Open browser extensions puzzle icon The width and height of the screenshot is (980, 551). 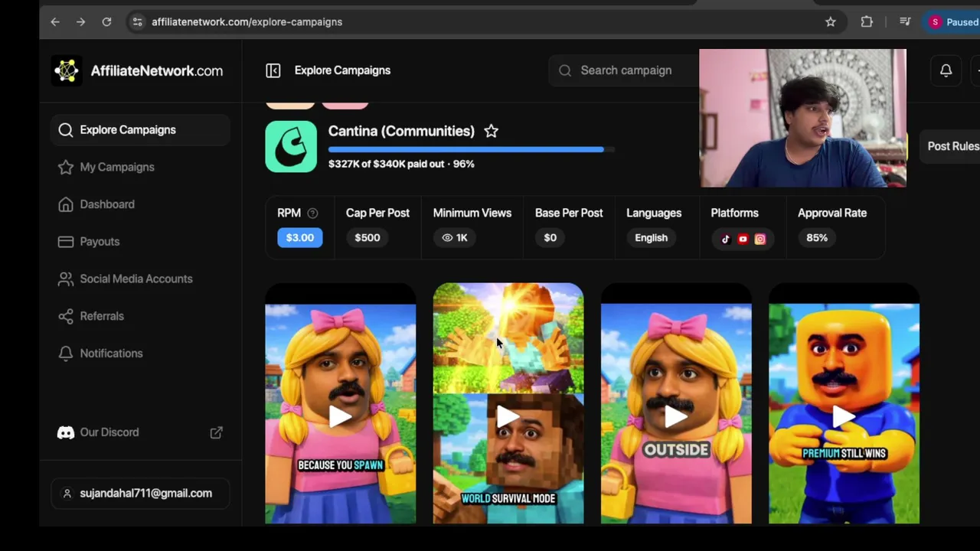tap(867, 22)
